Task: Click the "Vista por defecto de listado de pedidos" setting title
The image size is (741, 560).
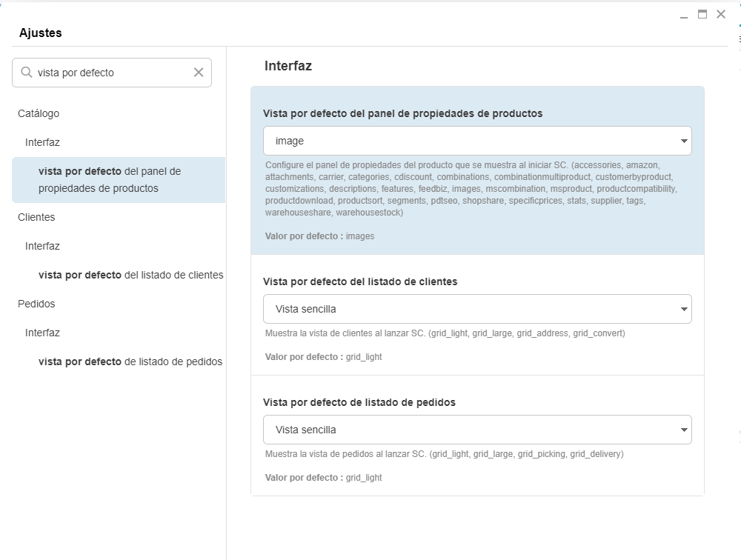Action: point(359,402)
